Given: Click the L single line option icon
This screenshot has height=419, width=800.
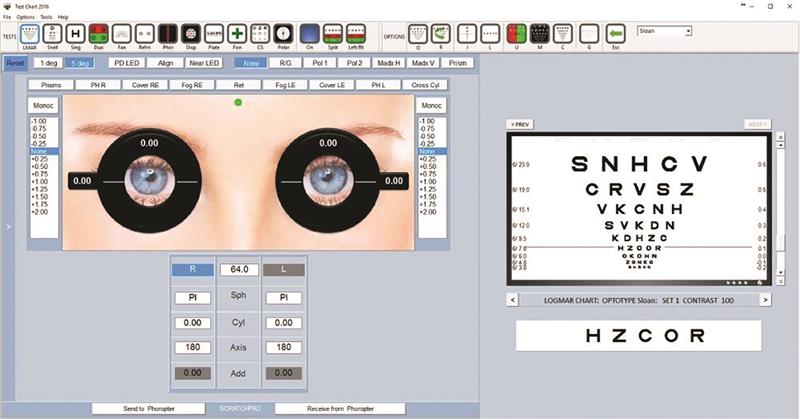Looking at the screenshot, I should [x=490, y=34].
